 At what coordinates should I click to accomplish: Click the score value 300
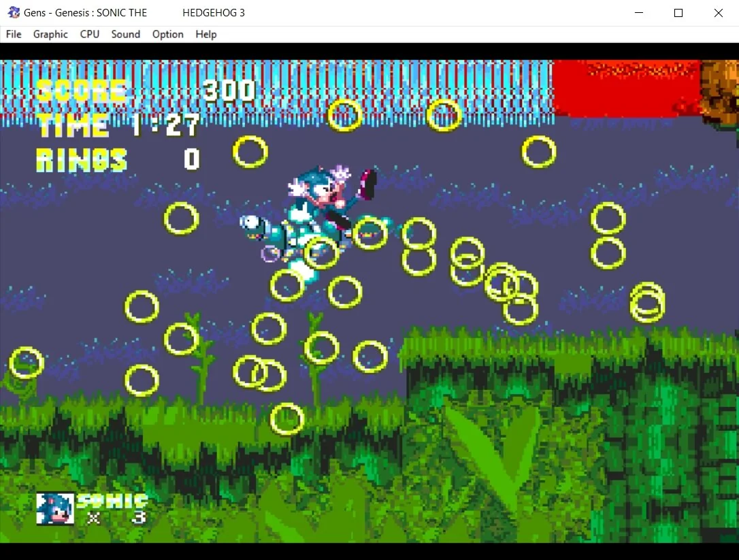pos(229,90)
